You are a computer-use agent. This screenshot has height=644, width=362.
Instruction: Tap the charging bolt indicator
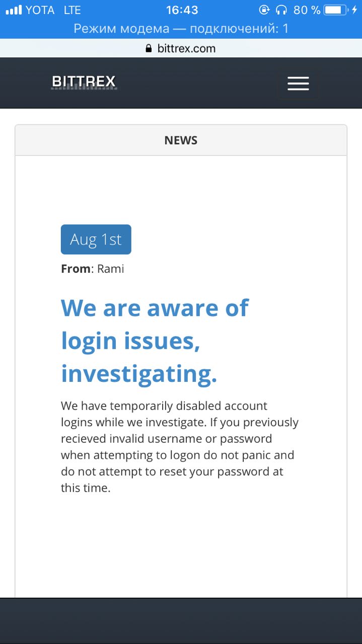click(x=354, y=10)
